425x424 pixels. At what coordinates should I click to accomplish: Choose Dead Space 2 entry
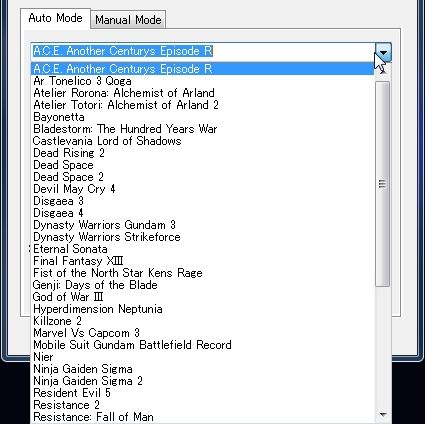coord(203,177)
